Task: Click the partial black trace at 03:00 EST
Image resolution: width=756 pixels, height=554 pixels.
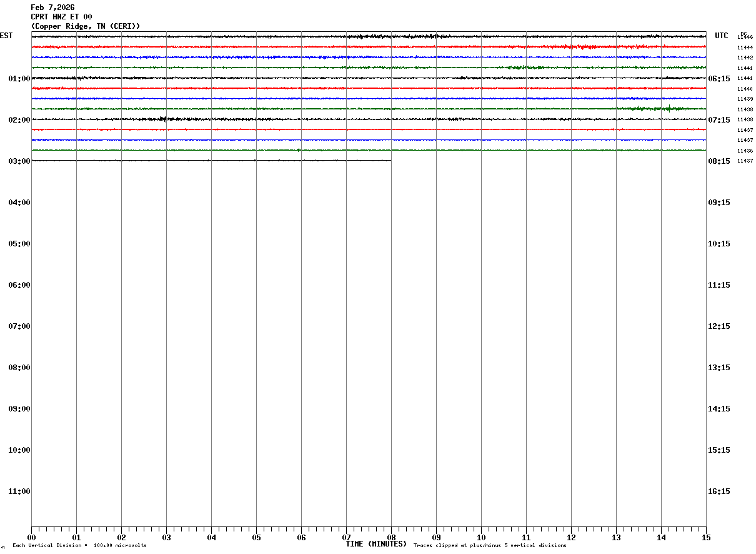Action: (211, 161)
